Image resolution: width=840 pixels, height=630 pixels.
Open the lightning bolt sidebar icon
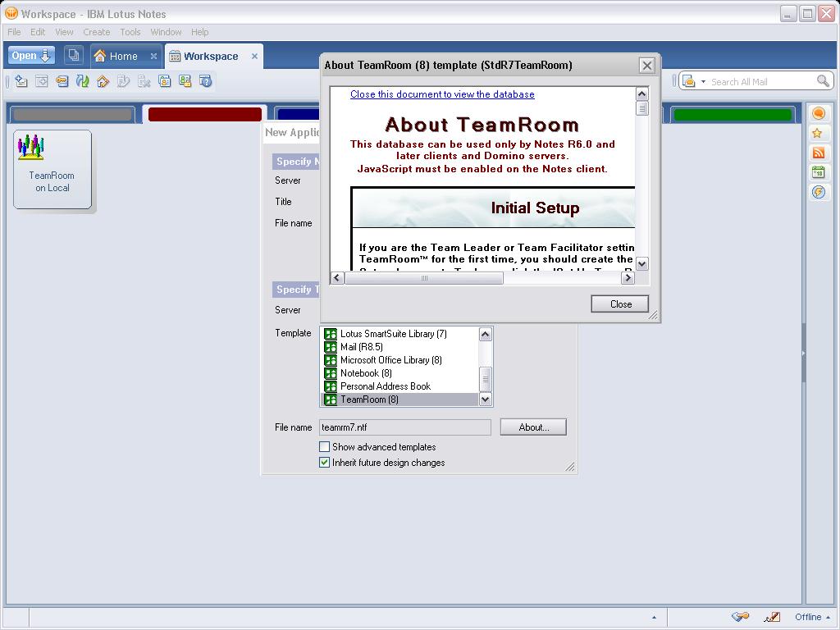[x=818, y=192]
